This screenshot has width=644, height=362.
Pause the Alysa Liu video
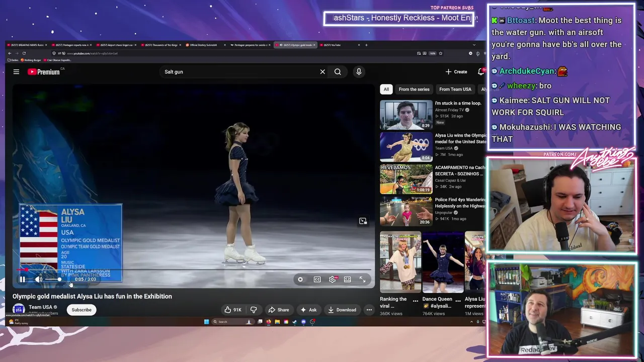22,280
